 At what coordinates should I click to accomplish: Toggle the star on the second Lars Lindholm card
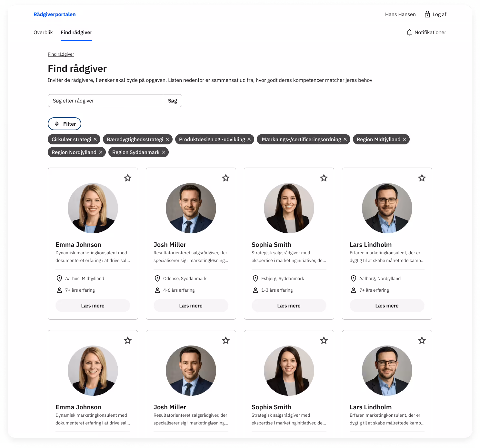422,340
